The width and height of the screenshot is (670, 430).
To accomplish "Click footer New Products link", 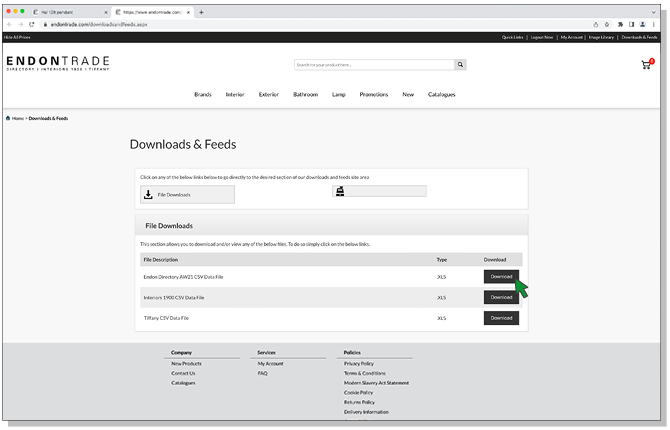I will [x=186, y=364].
